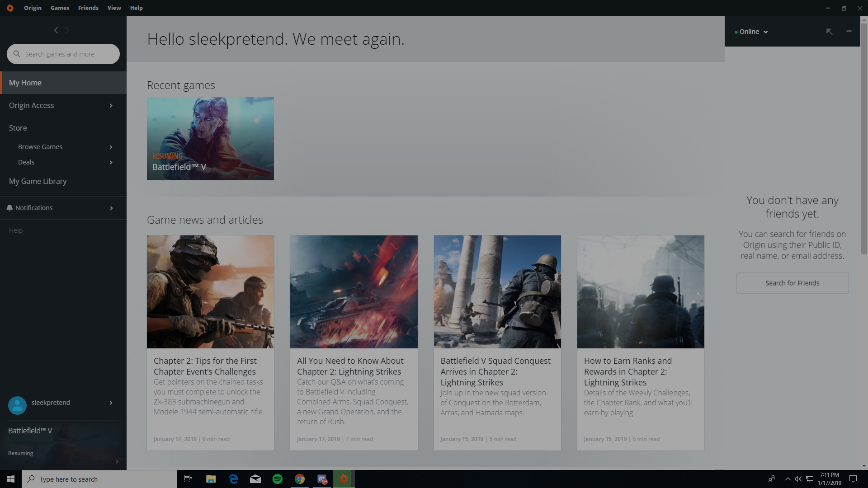Image resolution: width=868 pixels, height=488 pixels.
Task: Pop out the friends panel with arrow icon
Action: click(x=829, y=32)
